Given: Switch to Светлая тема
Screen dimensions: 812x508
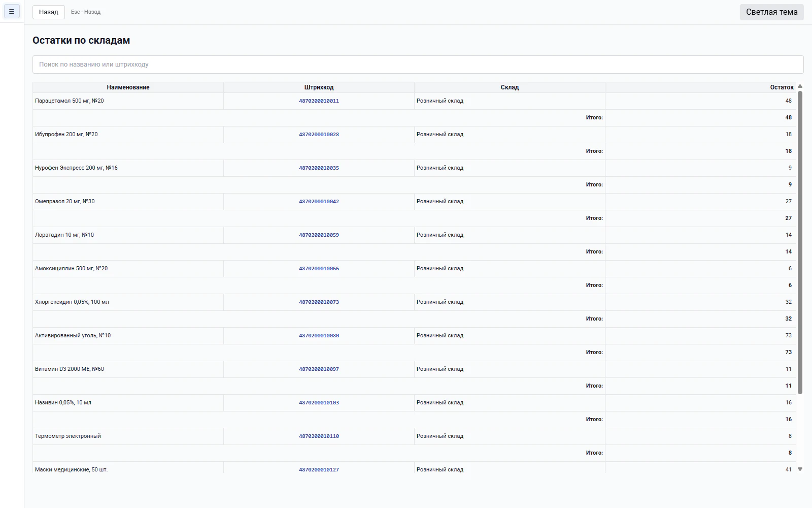Looking at the screenshot, I should pos(771,12).
